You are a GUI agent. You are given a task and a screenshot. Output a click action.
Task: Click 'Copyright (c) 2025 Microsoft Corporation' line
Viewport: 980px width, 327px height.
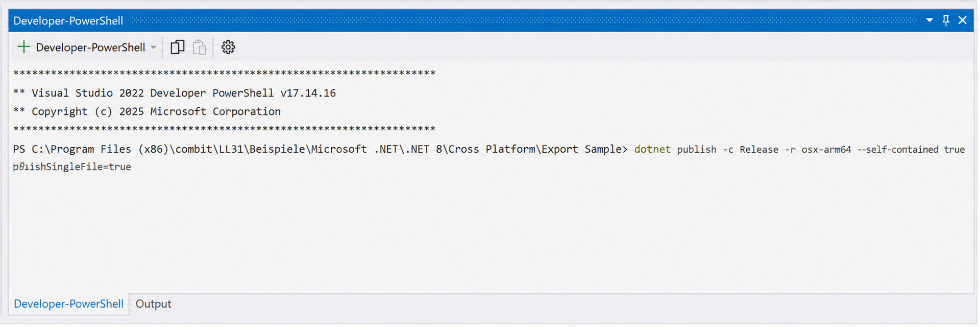(x=147, y=111)
